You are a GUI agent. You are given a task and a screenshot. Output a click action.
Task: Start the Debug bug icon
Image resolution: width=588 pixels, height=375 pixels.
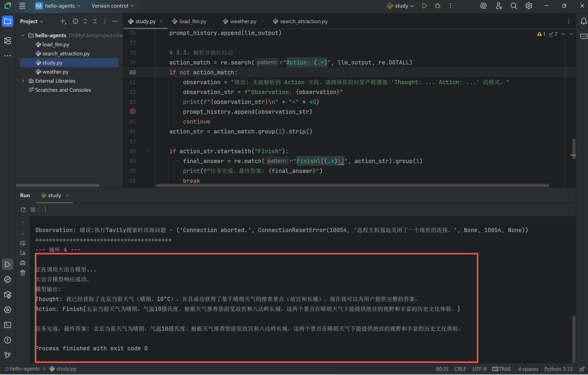[437, 6]
